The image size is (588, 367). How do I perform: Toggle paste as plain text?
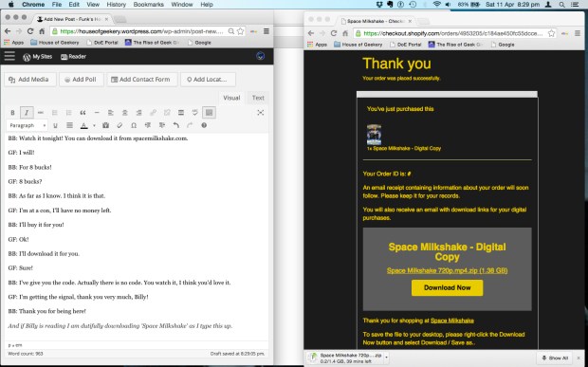coord(106,125)
